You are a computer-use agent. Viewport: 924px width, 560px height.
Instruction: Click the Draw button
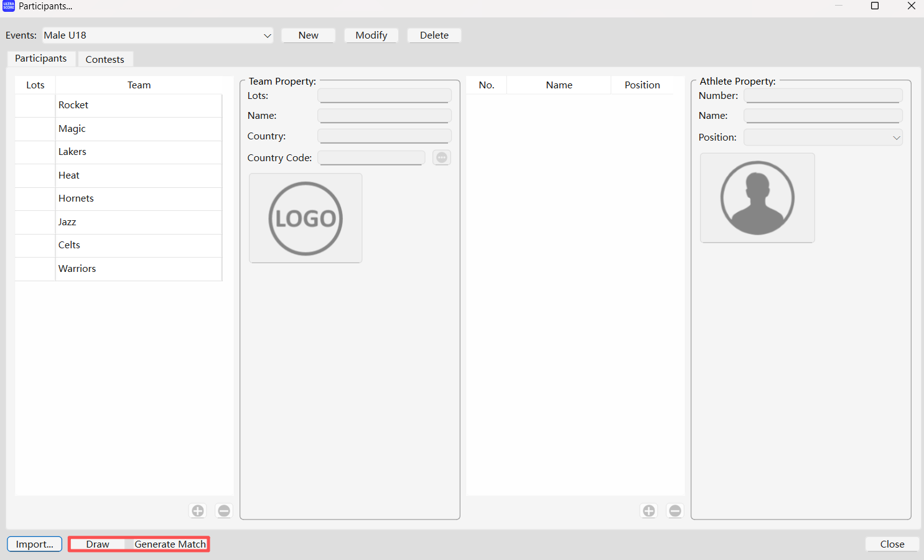tap(98, 544)
